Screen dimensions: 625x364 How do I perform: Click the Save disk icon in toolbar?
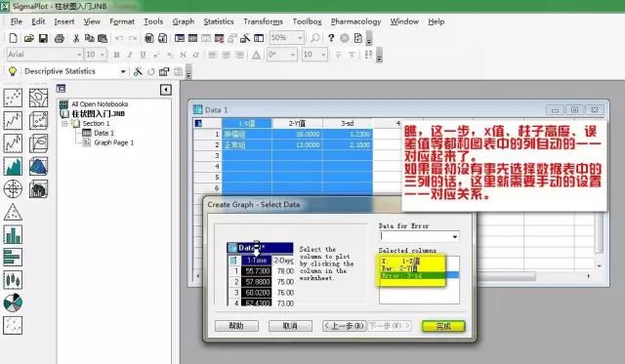pos(43,38)
